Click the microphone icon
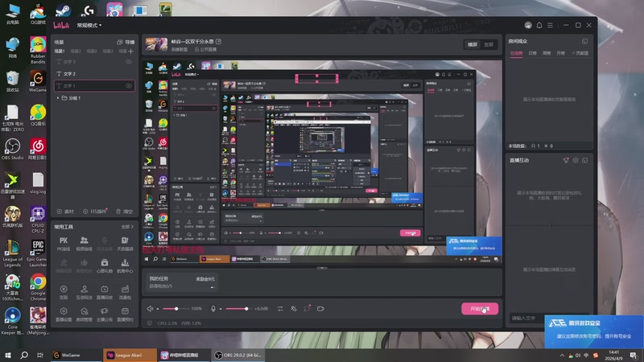 [213, 309]
